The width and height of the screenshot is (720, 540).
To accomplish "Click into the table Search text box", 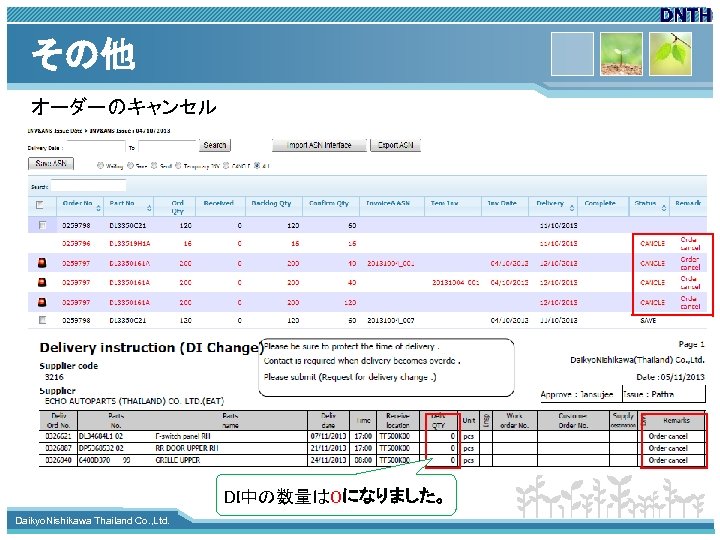I will coord(88,186).
